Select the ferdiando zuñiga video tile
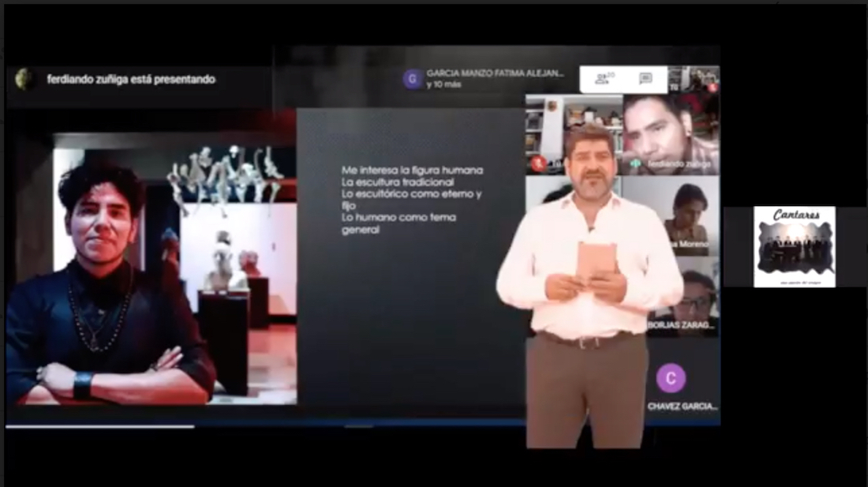Image resolution: width=868 pixels, height=487 pixels. [671, 134]
